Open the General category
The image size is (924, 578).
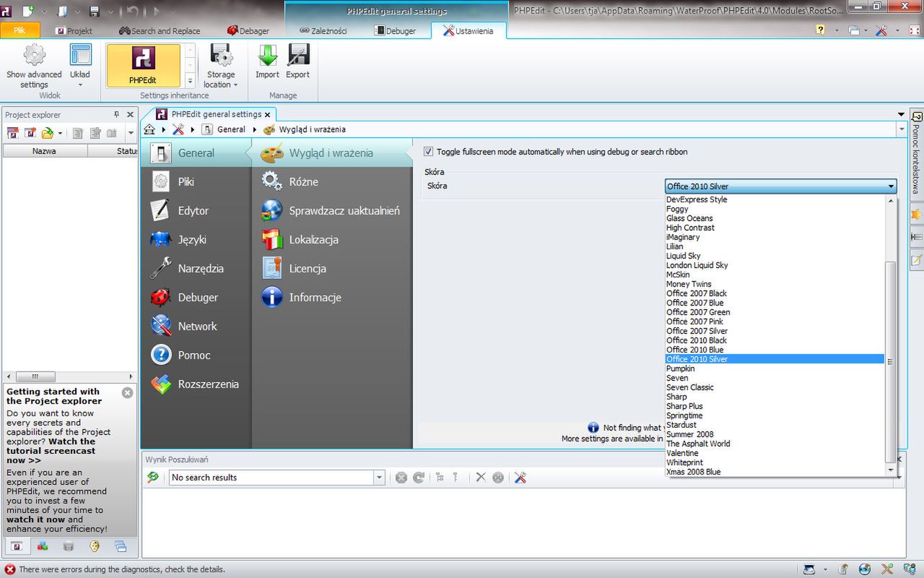[196, 152]
